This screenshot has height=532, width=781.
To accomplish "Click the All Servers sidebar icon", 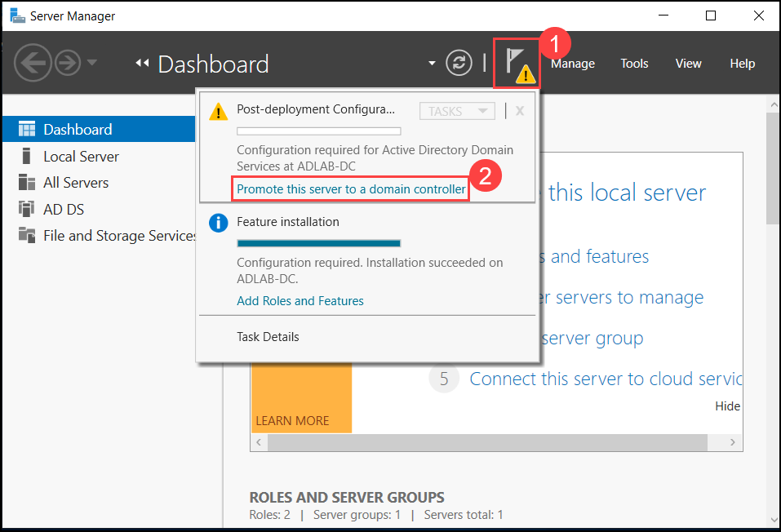I will click(27, 182).
